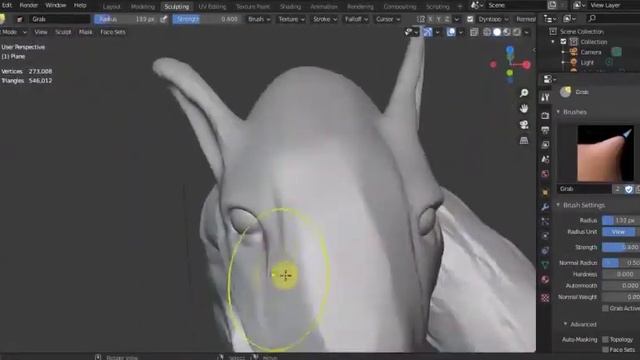This screenshot has width=640, height=360.
Task: Open the Dyntopo settings dropdown
Action: [x=493, y=19]
